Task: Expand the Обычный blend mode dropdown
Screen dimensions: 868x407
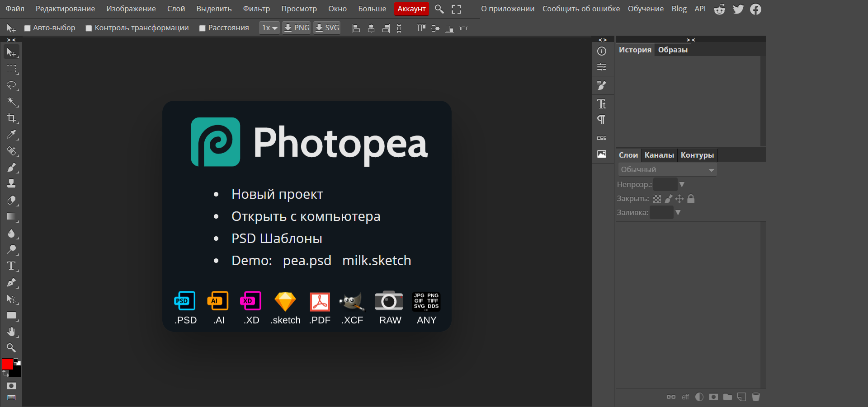Action: pos(667,170)
